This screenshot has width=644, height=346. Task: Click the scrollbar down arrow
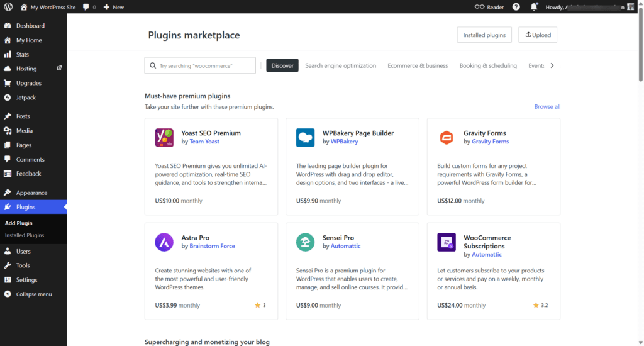[641, 342]
